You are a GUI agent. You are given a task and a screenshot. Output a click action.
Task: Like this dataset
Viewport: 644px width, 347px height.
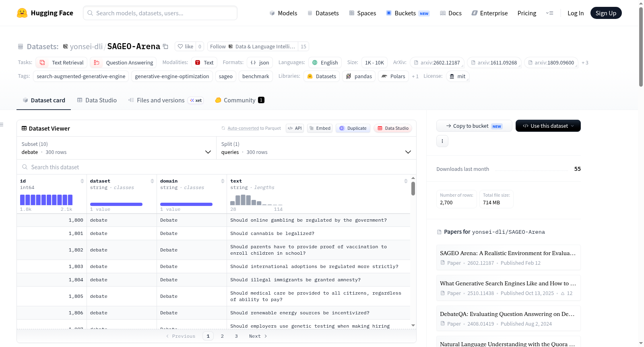click(x=186, y=46)
